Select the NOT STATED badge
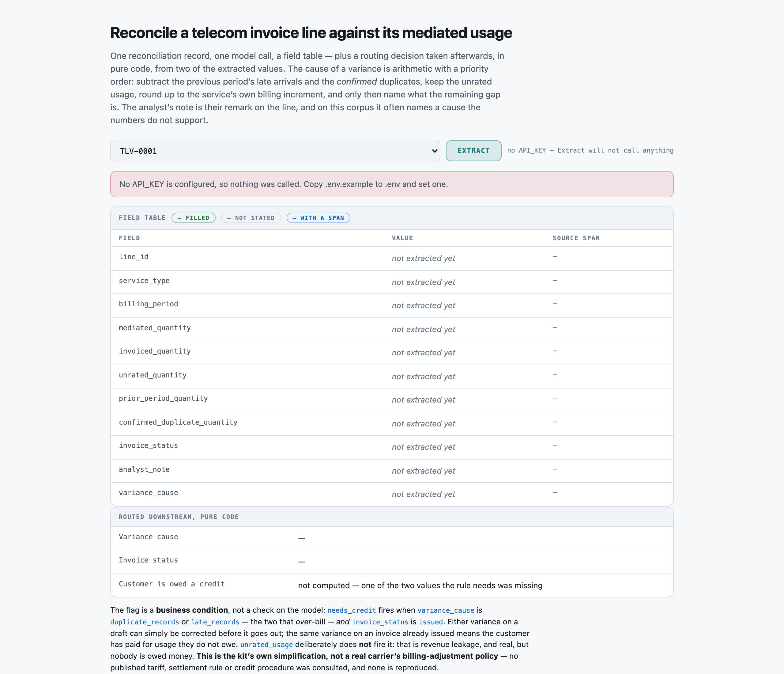 click(x=251, y=218)
